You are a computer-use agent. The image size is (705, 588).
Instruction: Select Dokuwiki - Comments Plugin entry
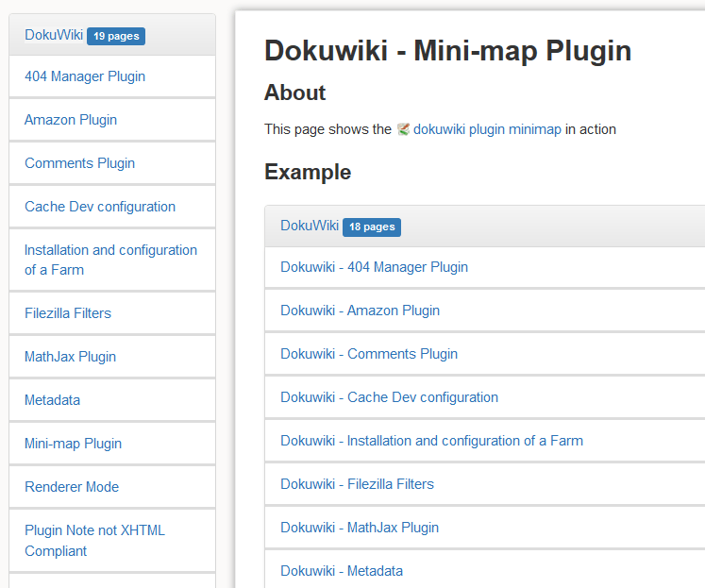point(369,354)
